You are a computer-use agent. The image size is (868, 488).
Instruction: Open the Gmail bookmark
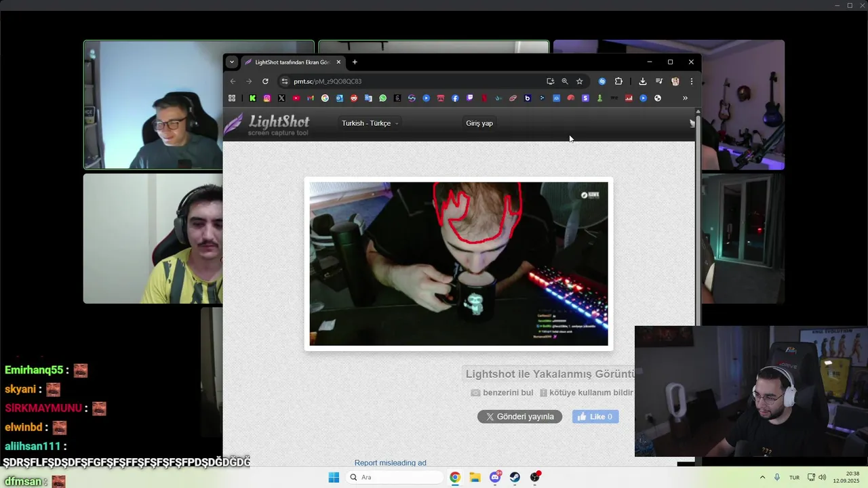(311, 98)
